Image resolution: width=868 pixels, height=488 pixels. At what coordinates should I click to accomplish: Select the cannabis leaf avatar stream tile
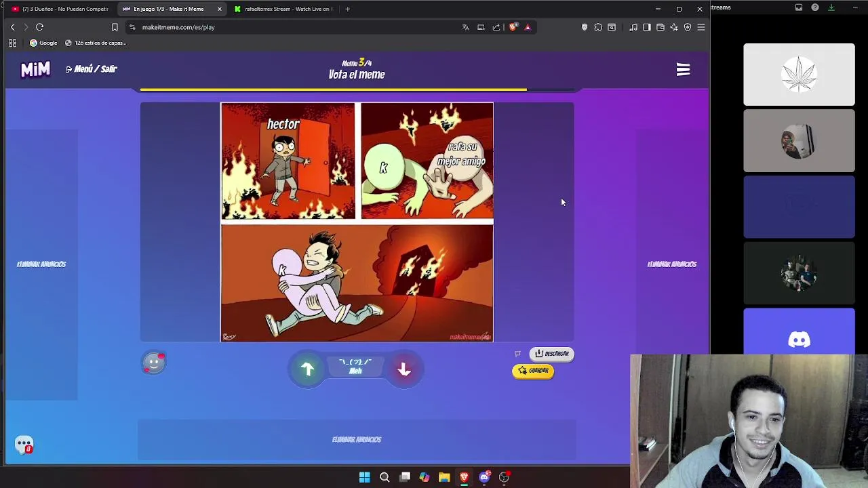(x=799, y=75)
